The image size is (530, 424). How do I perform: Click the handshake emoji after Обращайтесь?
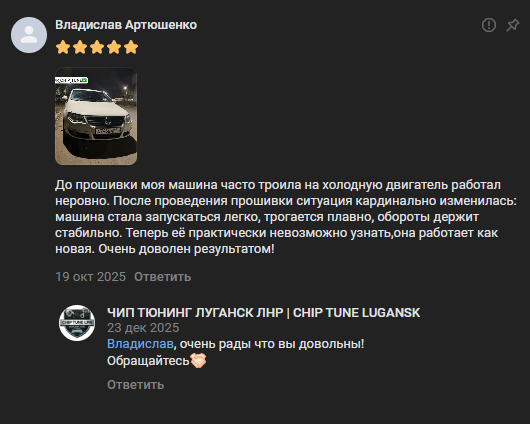click(198, 361)
